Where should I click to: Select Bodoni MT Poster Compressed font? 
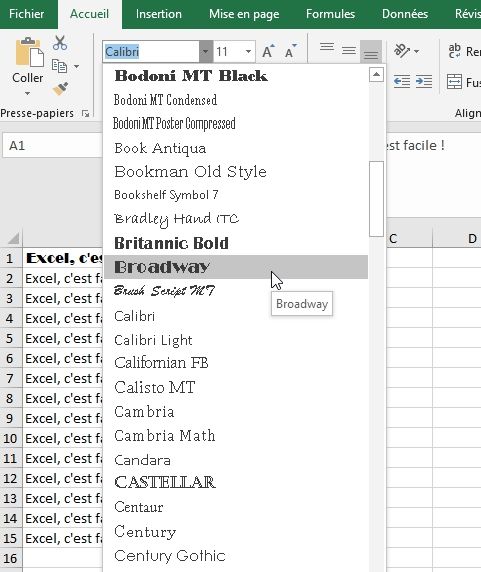click(236, 124)
